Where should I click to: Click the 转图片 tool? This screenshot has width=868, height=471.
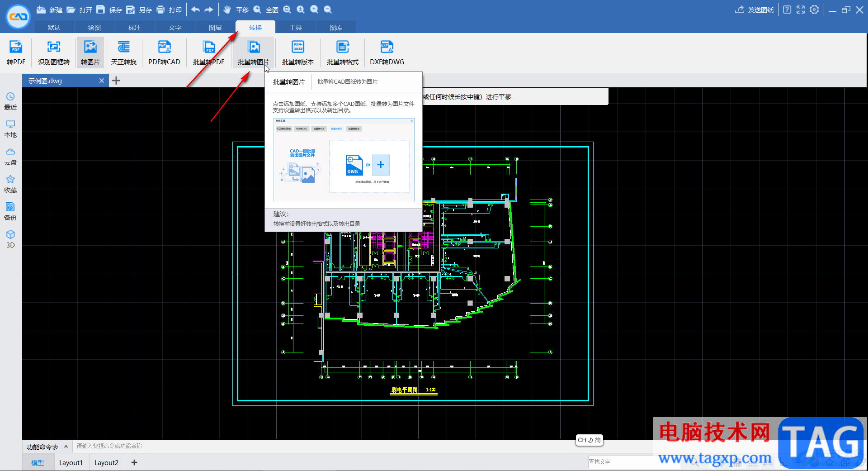(90, 52)
